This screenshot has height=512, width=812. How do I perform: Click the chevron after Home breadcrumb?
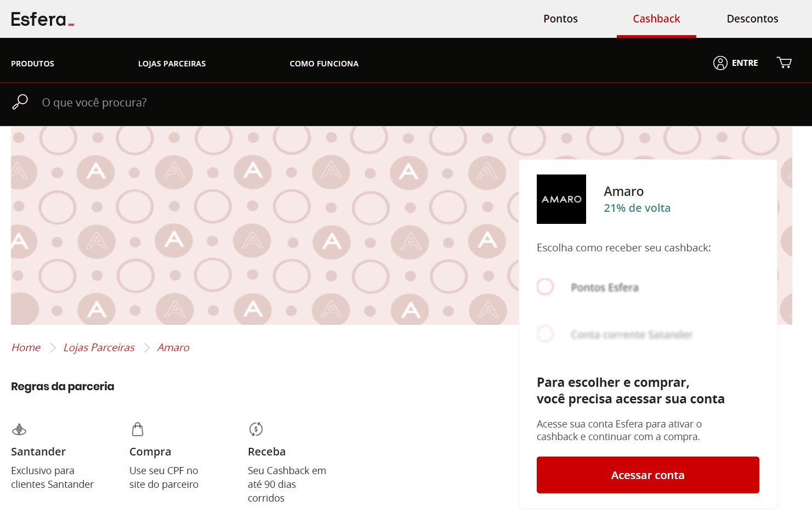[x=53, y=348]
